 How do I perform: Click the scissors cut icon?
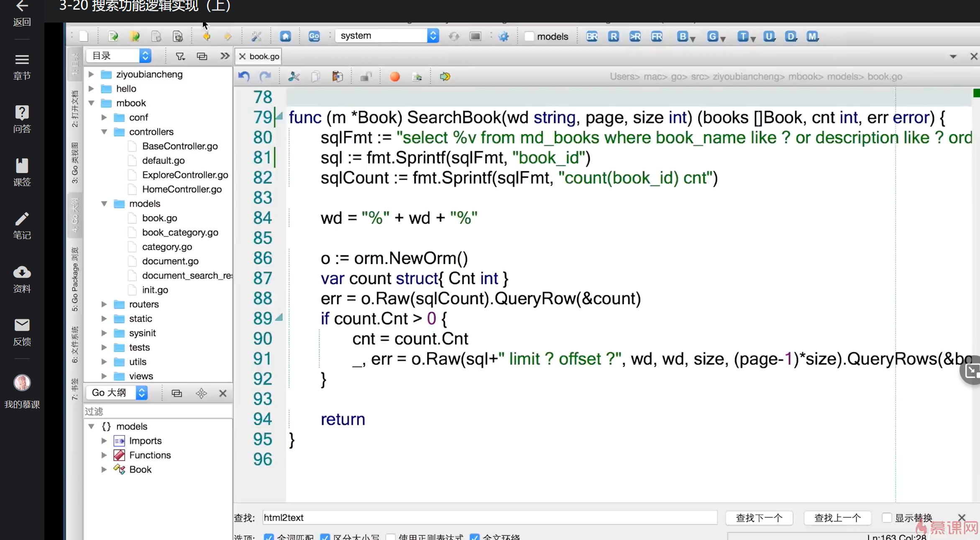pyautogui.click(x=294, y=76)
